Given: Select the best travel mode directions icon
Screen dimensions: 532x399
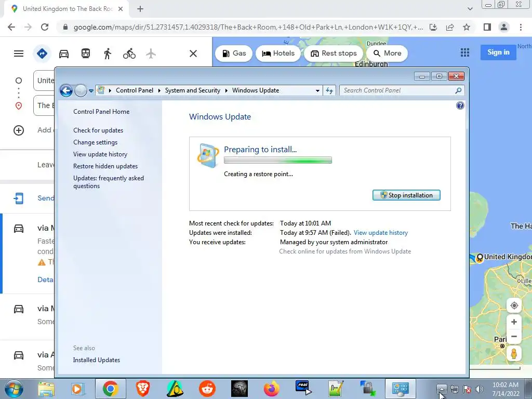Looking at the screenshot, I should (x=42, y=54).
